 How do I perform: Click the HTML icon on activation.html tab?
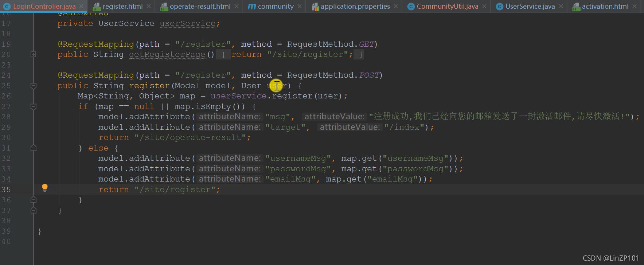[x=576, y=7]
